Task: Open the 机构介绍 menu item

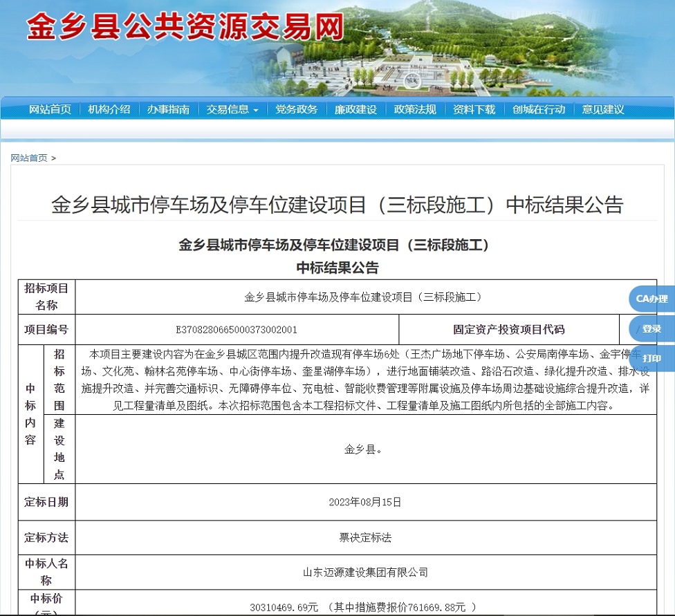Action: click(x=109, y=110)
